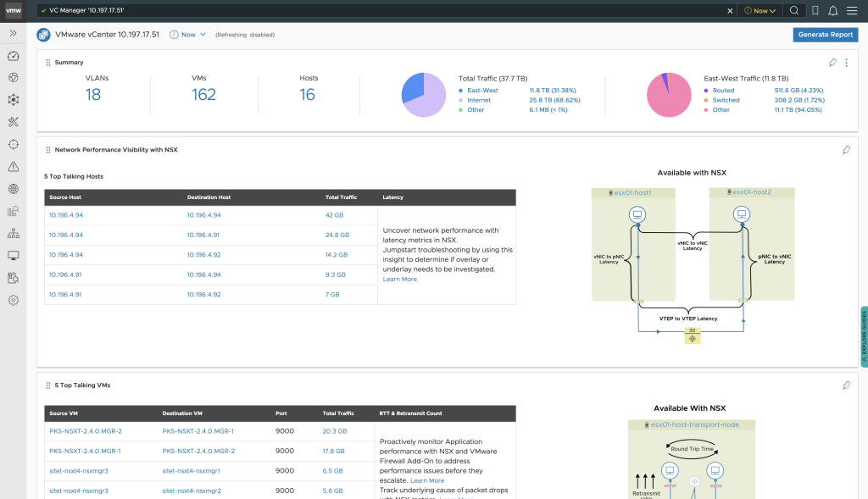This screenshot has width=868, height=499.
Task: Open the Explore Guides side tab
Action: coord(864,335)
